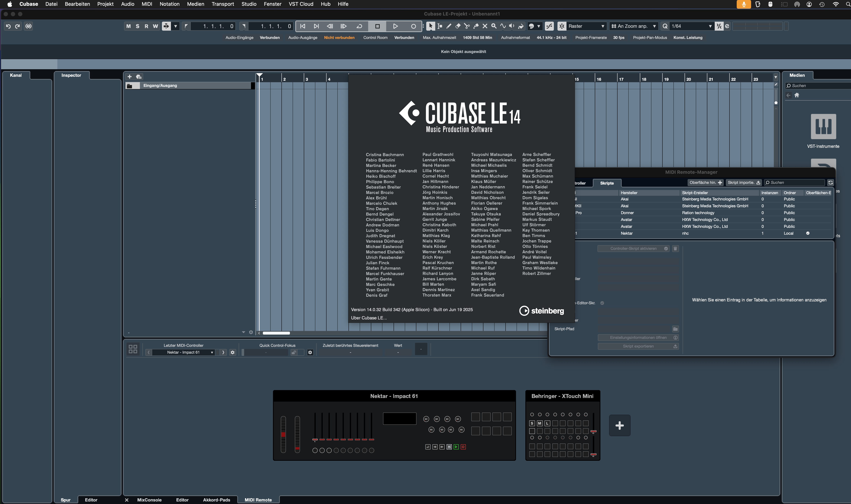Click the 'Oberfläche hin.' button
851x504 pixels.
click(705, 183)
